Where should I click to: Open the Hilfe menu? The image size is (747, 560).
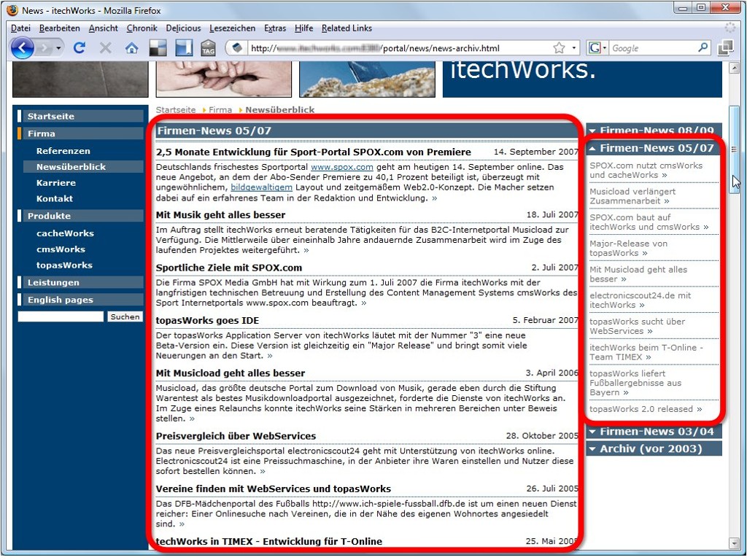click(x=304, y=28)
